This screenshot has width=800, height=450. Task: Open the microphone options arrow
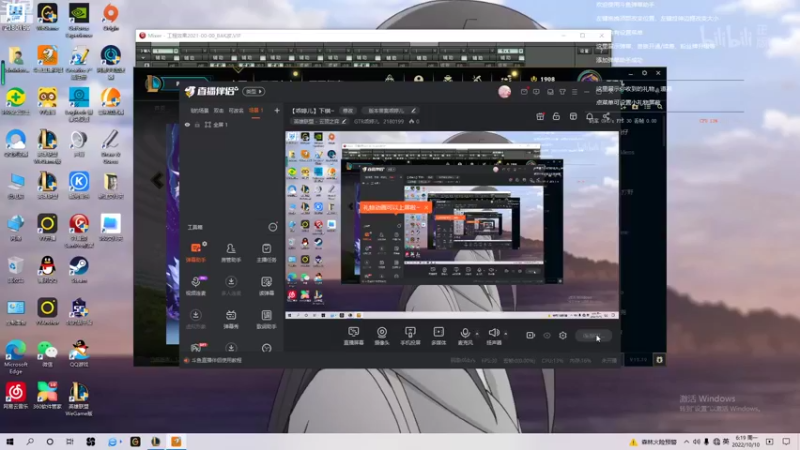pyautogui.click(x=477, y=334)
